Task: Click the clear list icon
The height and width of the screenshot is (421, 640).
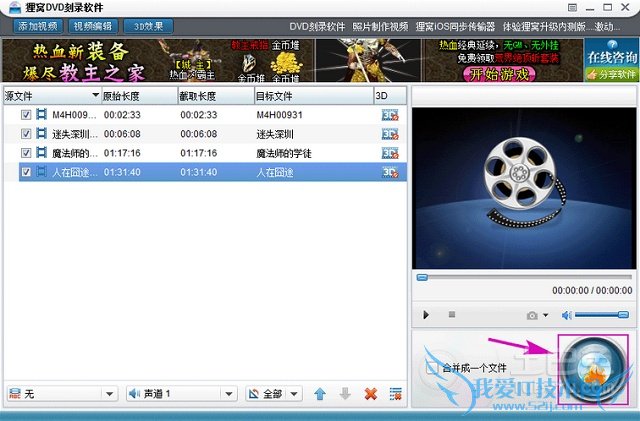Action: pos(396,394)
